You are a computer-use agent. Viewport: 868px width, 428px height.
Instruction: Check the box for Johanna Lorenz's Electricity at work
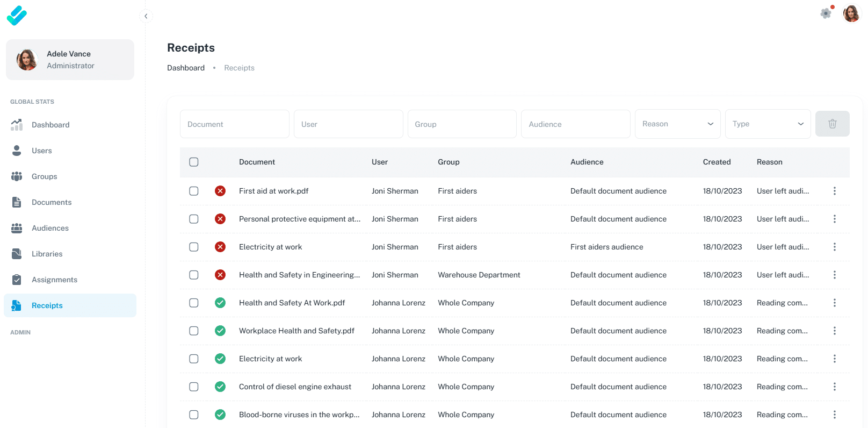tap(194, 359)
